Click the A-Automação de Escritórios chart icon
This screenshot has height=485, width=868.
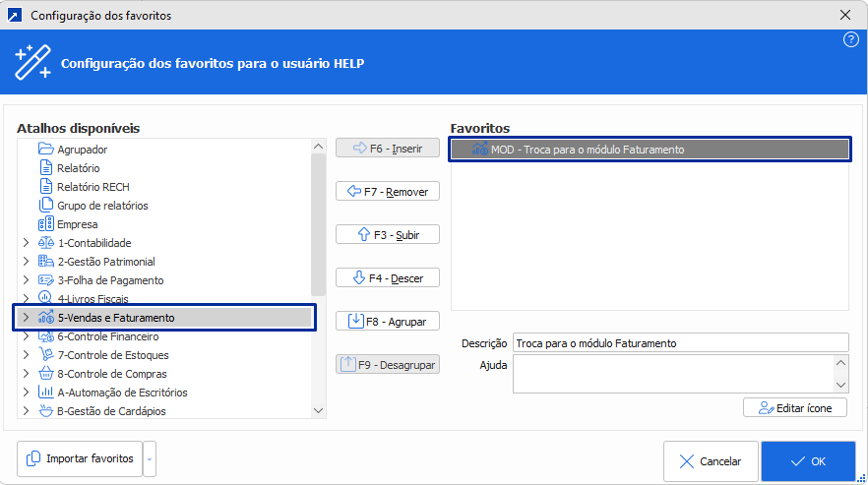(45, 393)
